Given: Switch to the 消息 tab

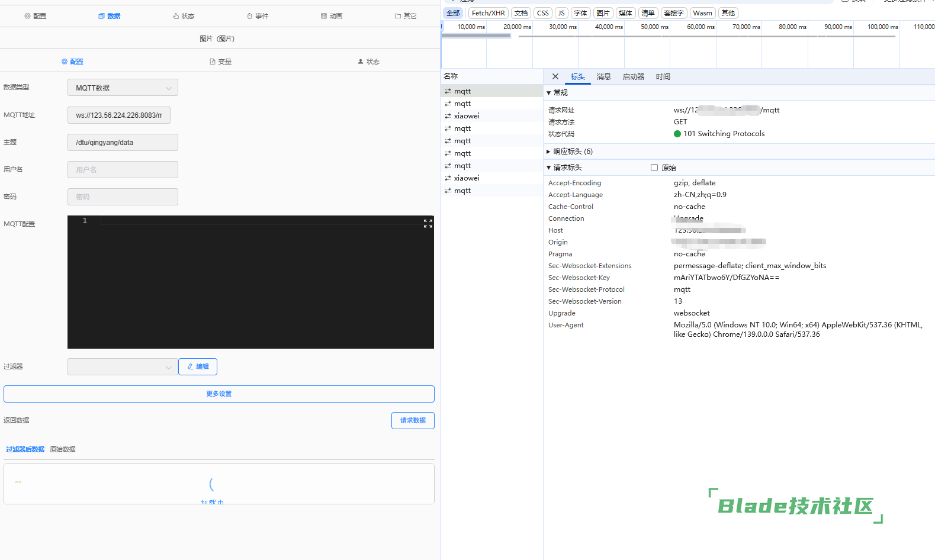Looking at the screenshot, I should click(603, 77).
